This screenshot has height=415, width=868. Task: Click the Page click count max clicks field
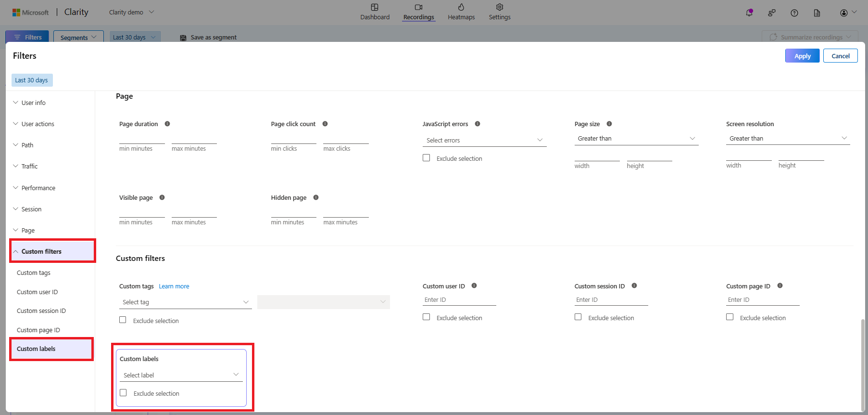(x=346, y=139)
